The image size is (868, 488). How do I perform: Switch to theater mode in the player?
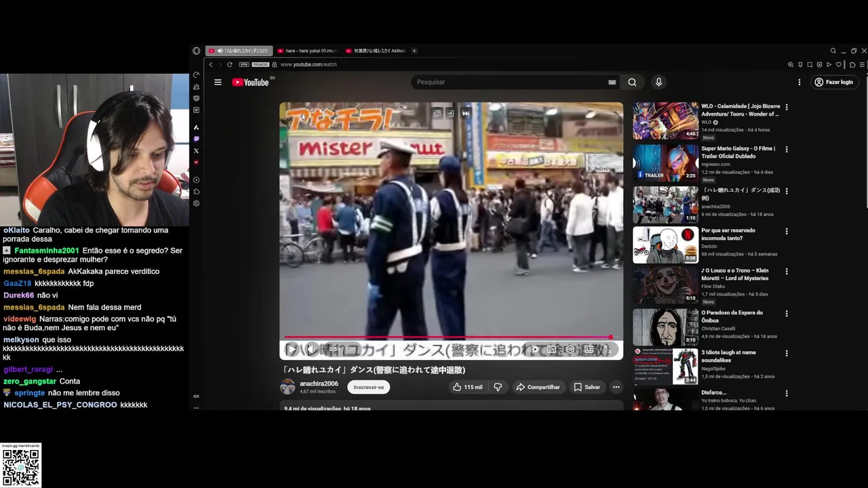(589, 350)
